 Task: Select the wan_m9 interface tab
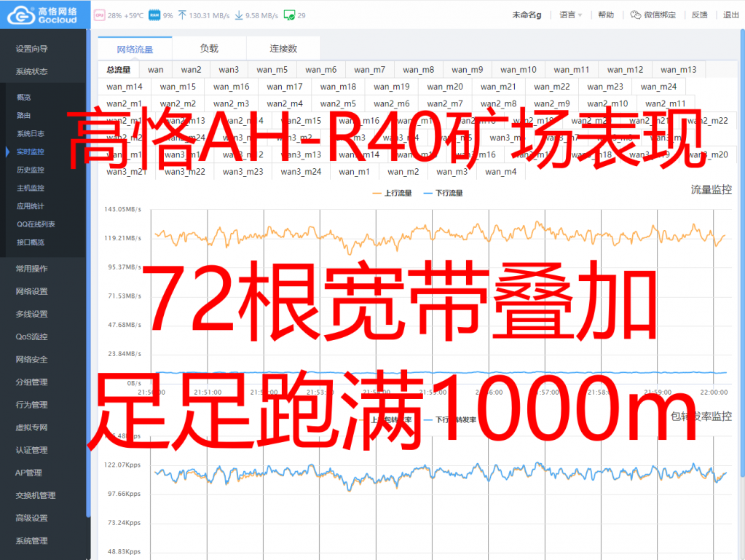click(467, 70)
